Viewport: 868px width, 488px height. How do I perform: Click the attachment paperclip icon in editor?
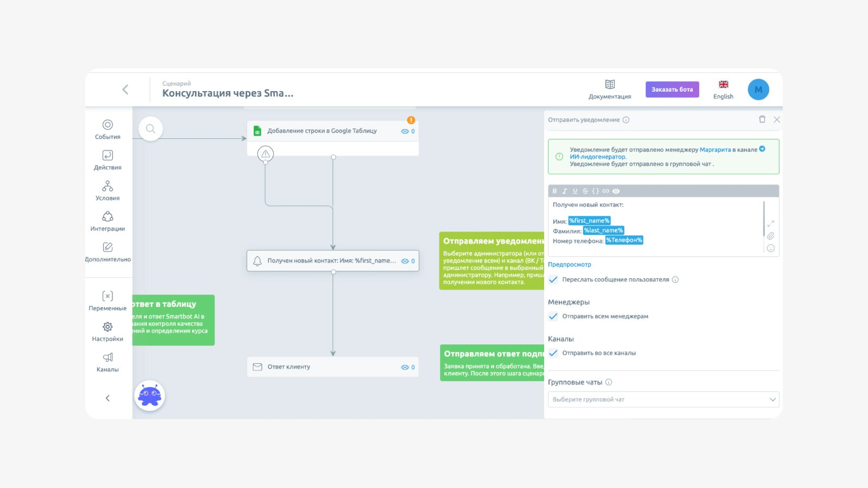(770, 236)
